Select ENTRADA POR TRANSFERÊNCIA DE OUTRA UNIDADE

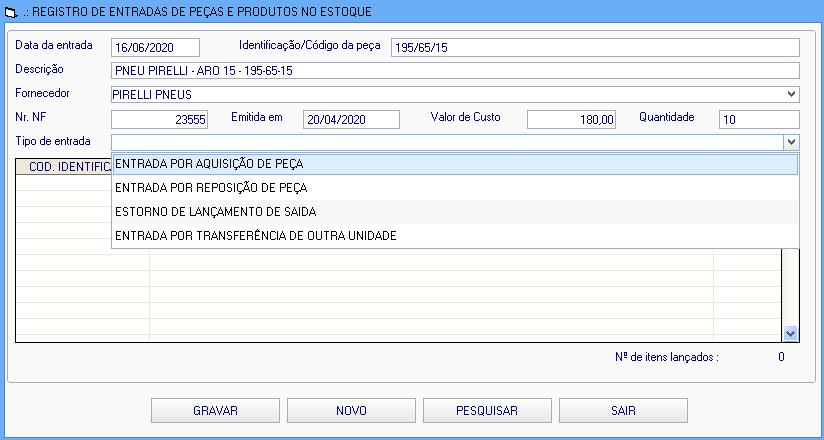(x=455, y=236)
